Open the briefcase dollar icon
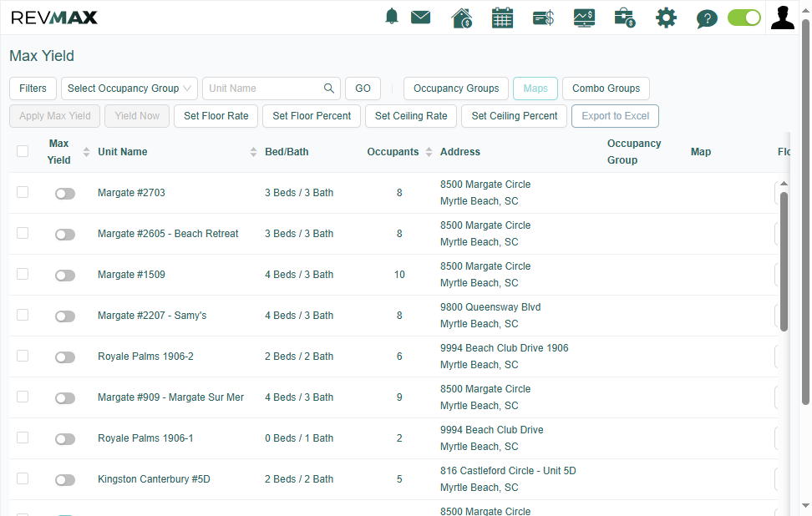Screen dimensions: 812x516 (625, 18)
